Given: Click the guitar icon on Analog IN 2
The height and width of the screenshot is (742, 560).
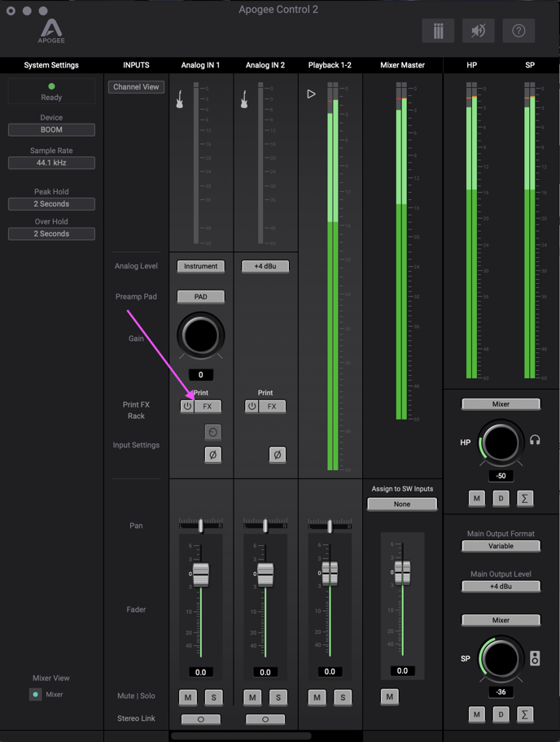Looking at the screenshot, I should 244,99.
